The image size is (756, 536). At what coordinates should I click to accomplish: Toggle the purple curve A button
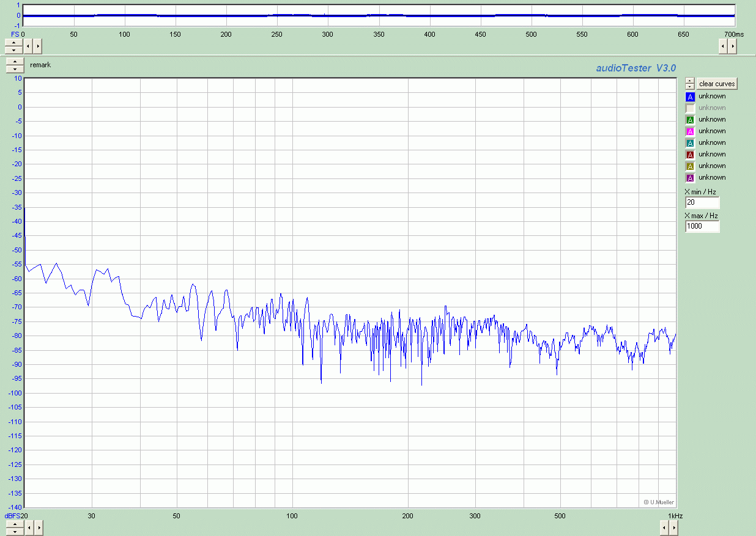pyautogui.click(x=690, y=178)
